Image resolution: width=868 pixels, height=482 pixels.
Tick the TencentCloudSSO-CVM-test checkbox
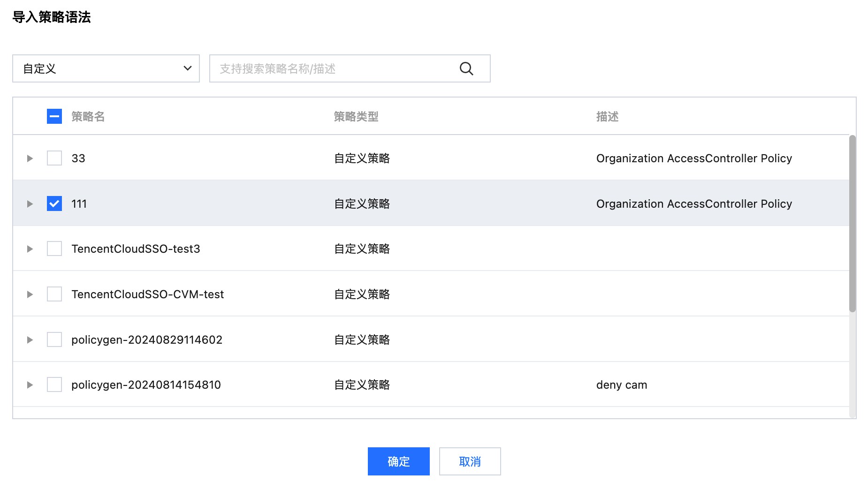(x=54, y=294)
